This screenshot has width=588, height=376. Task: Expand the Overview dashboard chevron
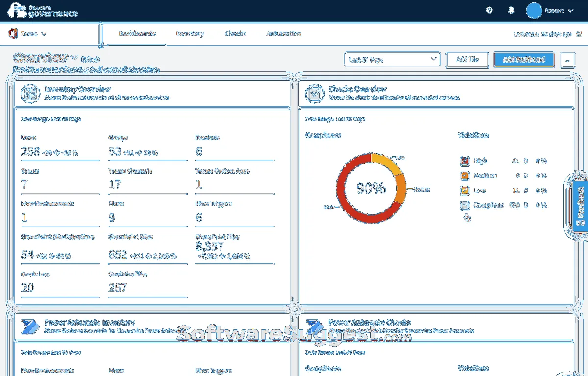click(74, 58)
